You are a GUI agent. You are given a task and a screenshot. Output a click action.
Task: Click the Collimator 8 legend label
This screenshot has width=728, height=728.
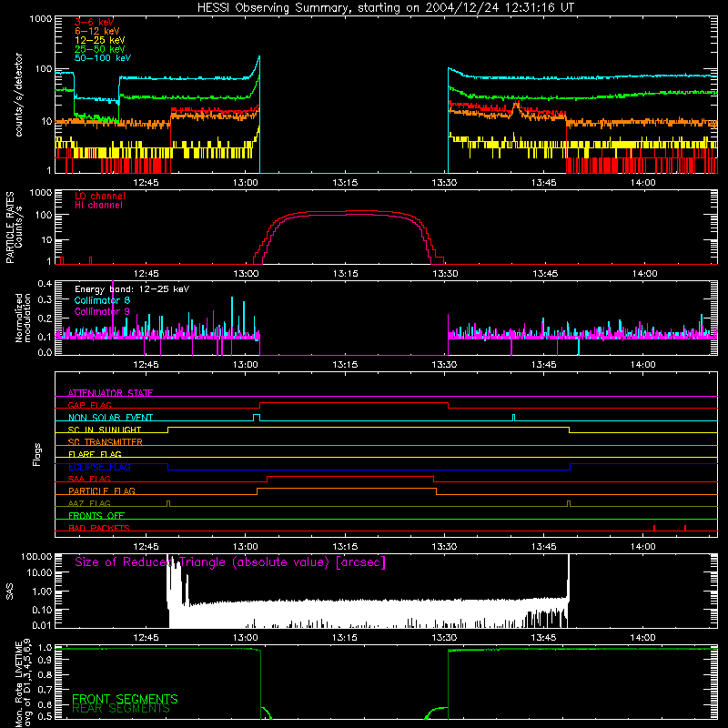pos(102,300)
